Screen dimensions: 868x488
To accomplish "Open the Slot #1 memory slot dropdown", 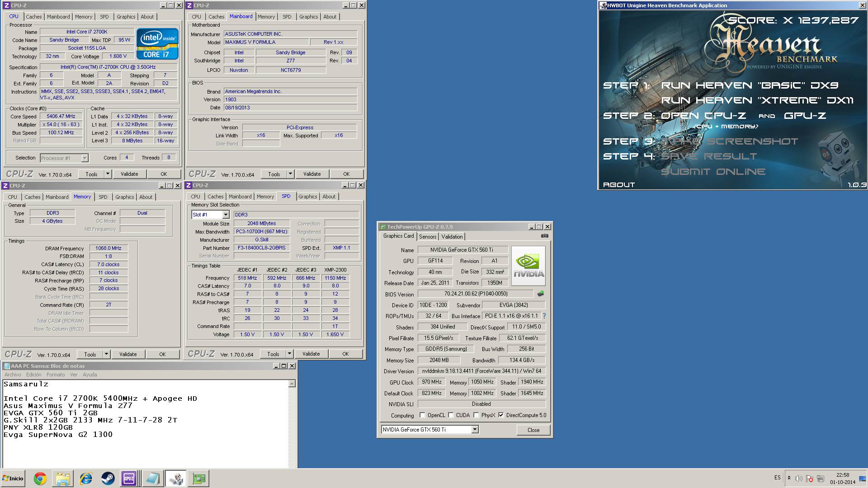I will [x=226, y=215].
